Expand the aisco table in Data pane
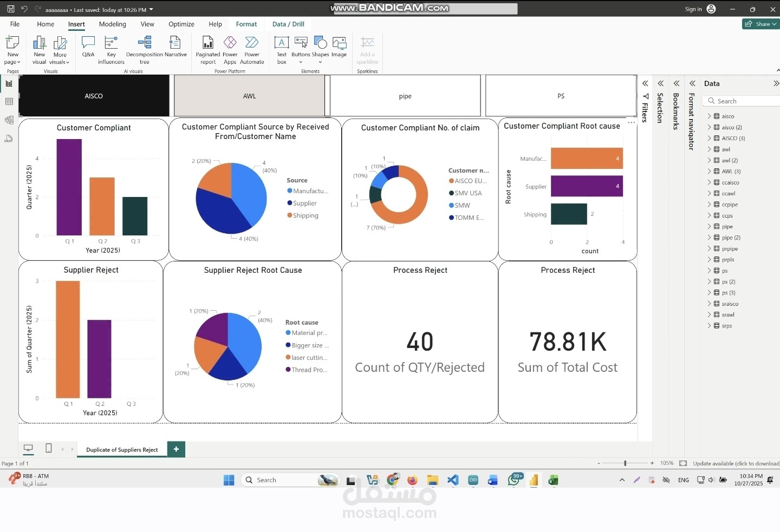 (709, 116)
